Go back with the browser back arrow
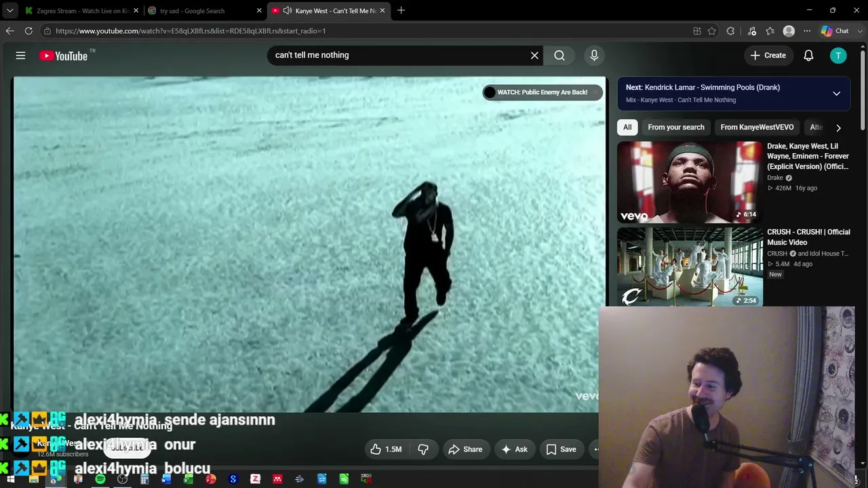The height and width of the screenshot is (488, 868). point(9,30)
